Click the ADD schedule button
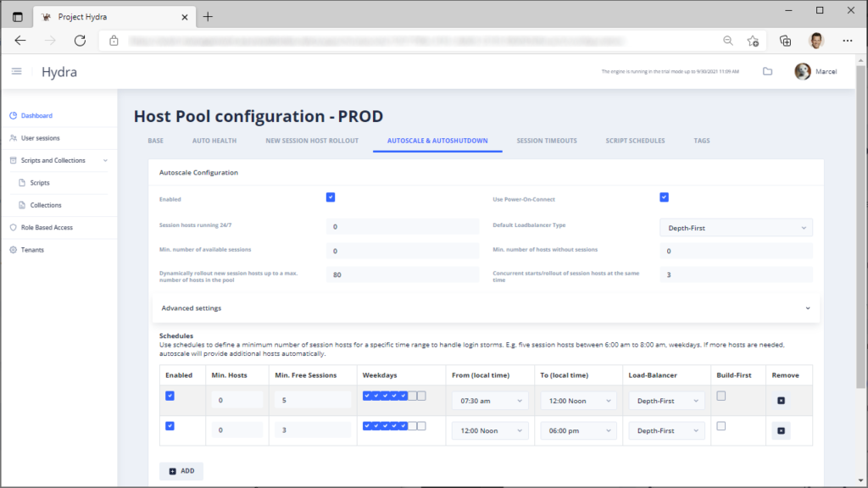The height and width of the screenshot is (488, 868). click(181, 471)
